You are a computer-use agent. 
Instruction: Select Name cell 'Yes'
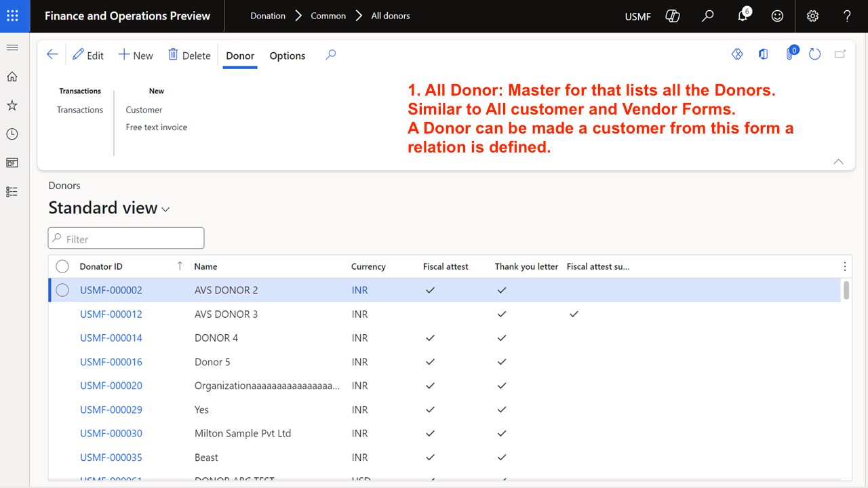(201, 409)
